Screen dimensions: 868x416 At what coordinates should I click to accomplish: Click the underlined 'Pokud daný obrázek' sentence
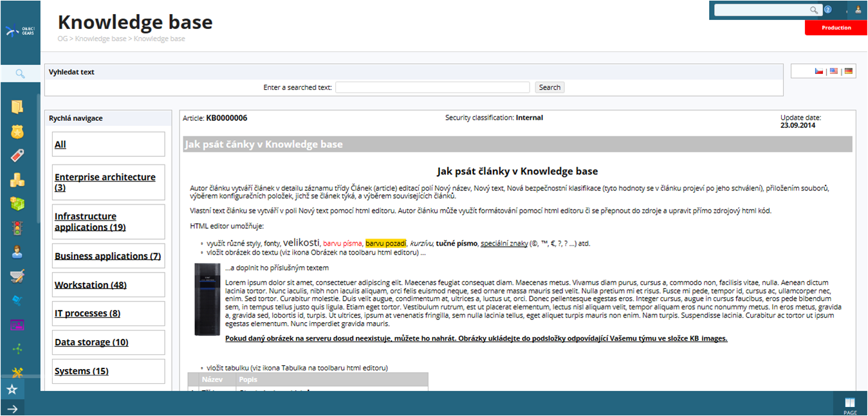click(476, 338)
